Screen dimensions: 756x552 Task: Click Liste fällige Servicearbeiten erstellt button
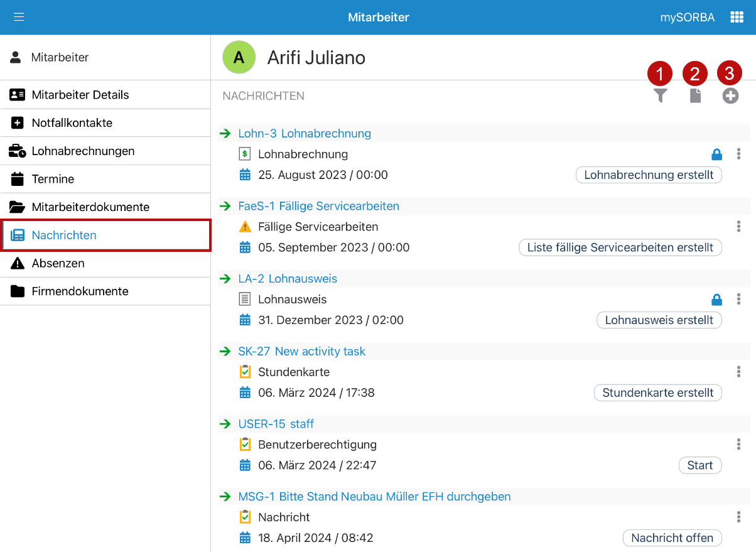point(620,247)
